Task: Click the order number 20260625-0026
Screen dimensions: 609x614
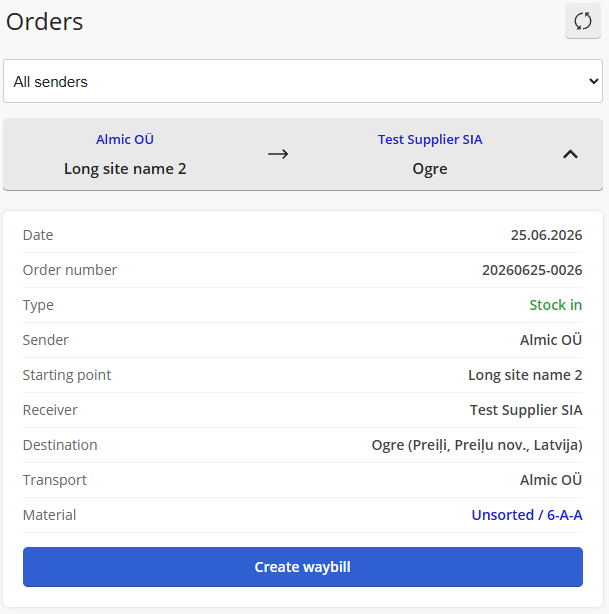Action: point(532,270)
